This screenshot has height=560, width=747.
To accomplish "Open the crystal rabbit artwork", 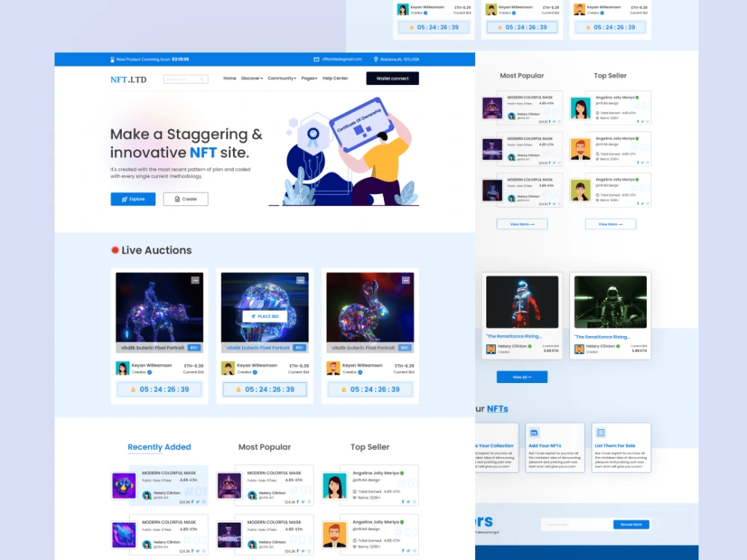I will click(371, 308).
